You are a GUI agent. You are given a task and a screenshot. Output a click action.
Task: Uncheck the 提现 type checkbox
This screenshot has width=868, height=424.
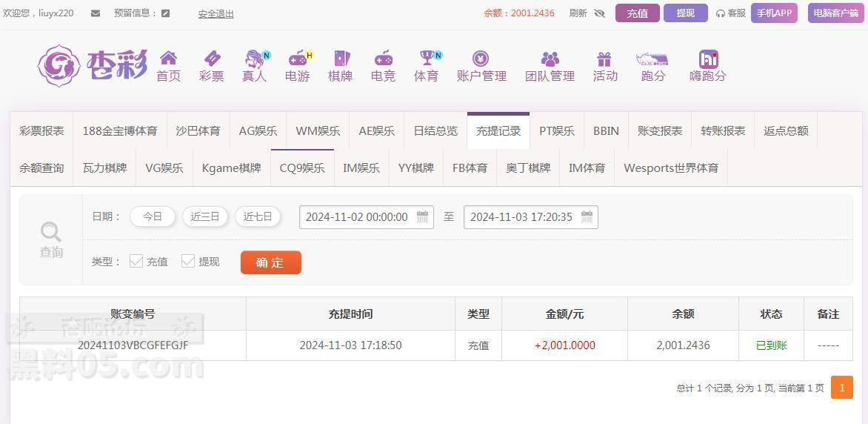point(188,261)
